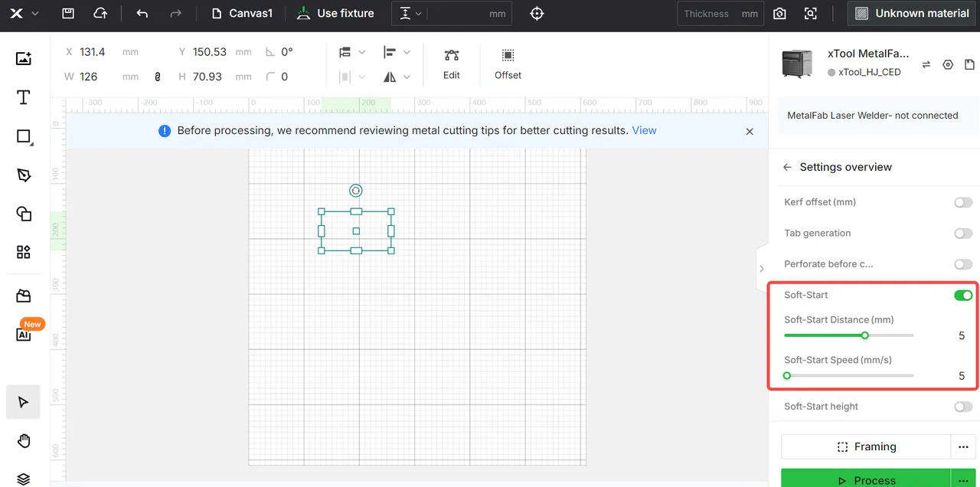The height and width of the screenshot is (487, 980).
Task: Open the Framing more options menu
Action: (x=963, y=446)
